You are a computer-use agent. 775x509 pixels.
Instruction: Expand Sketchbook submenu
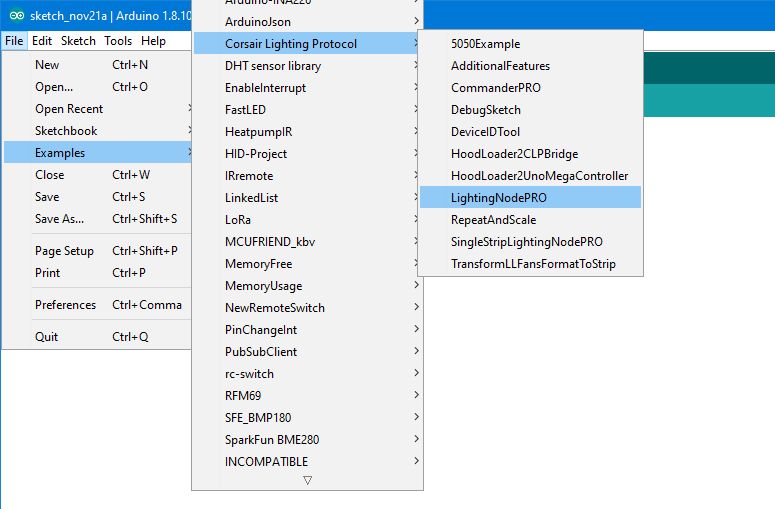(97, 131)
